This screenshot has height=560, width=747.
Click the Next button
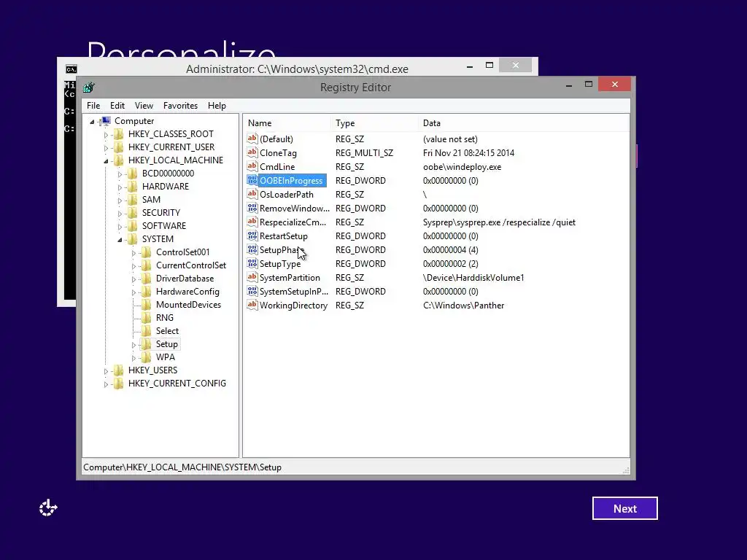click(625, 508)
